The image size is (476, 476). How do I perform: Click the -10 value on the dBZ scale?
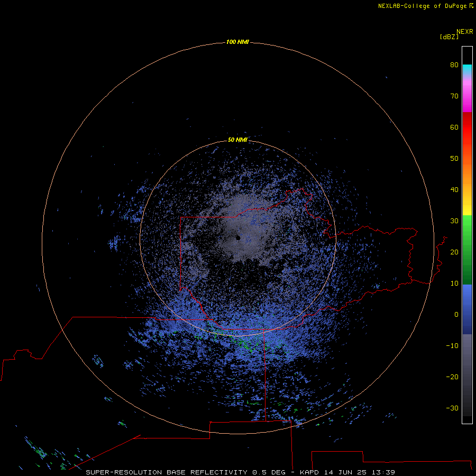[452, 345]
